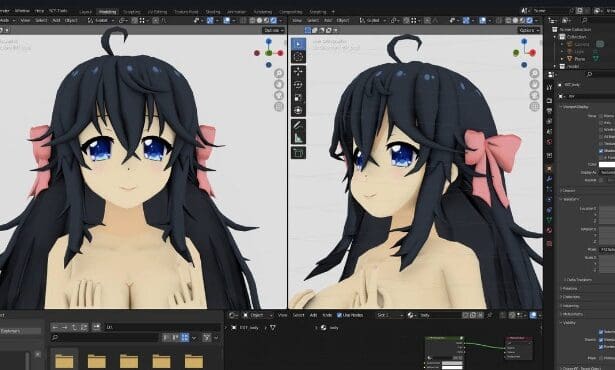The image size is (615, 370).
Task: Select thumbnail display mode in file browser
Action: click(185, 337)
